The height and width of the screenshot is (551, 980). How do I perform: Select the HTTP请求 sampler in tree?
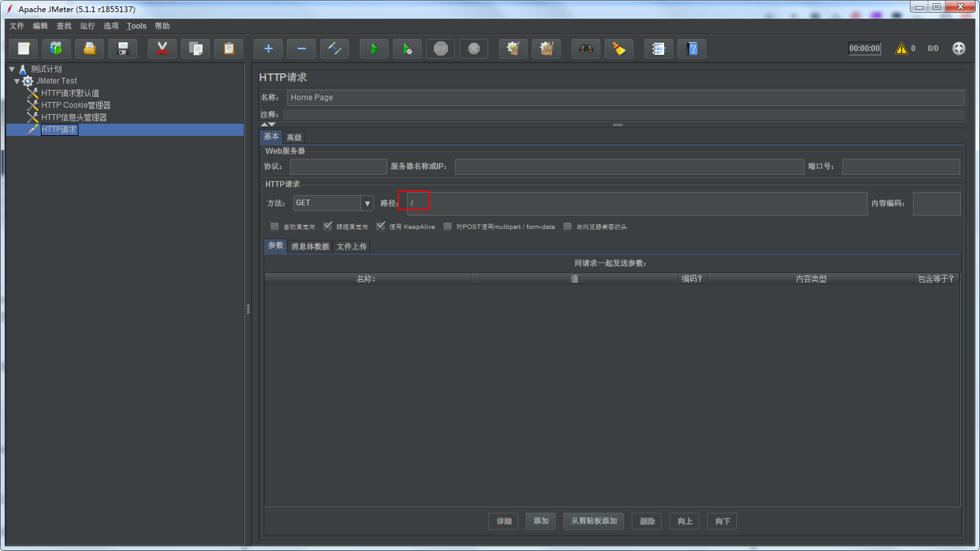pos(59,129)
